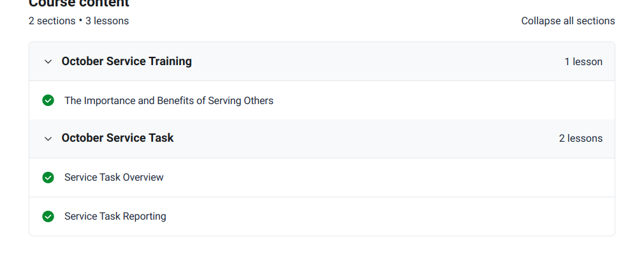
Task: Click the October Service Task section title
Action: [x=117, y=138]
